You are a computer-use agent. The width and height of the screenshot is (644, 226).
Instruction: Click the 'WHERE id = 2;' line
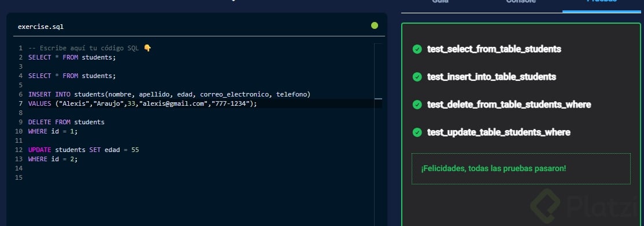click(x=53, y=159)
